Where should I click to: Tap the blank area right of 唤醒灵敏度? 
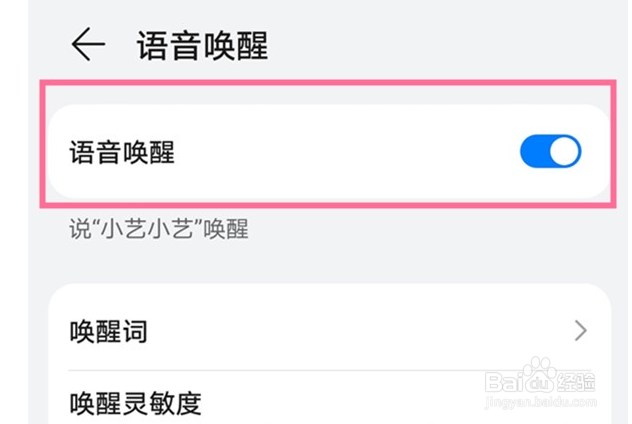click(340, 403)
